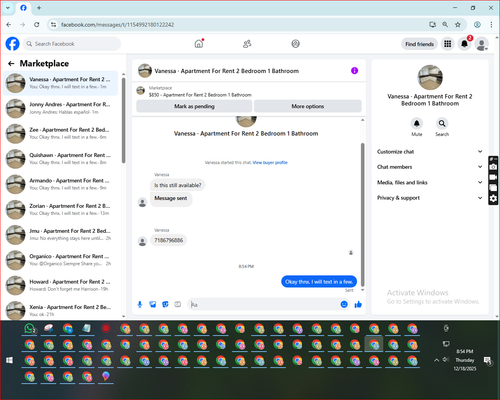Open the Friends icon in top navigation
Viewport: 500px width, 400px height.
pyautogui.click(x=247, y=44)
